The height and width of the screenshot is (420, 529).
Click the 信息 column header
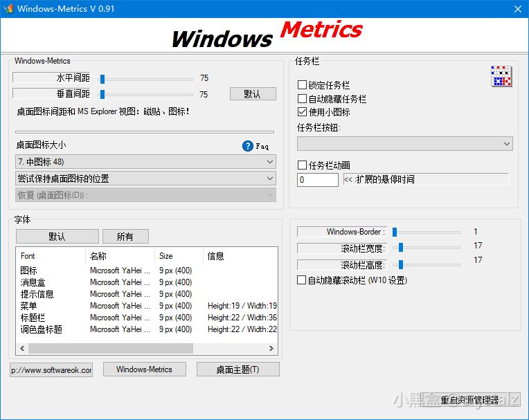(240, 256)
